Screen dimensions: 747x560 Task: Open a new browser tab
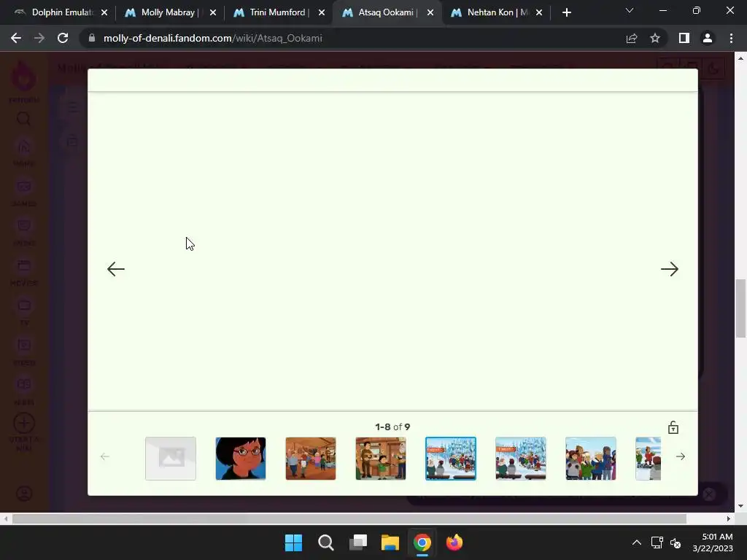click(x=566, y=13)
